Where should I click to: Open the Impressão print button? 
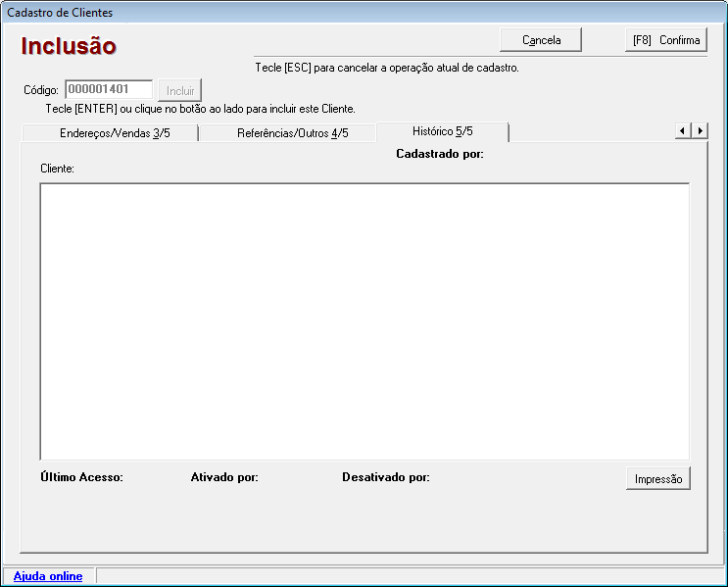(658, 479)
